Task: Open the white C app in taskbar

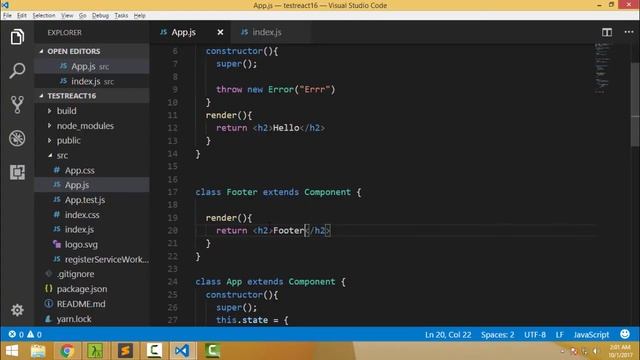Action: click(x=154, y=351)
